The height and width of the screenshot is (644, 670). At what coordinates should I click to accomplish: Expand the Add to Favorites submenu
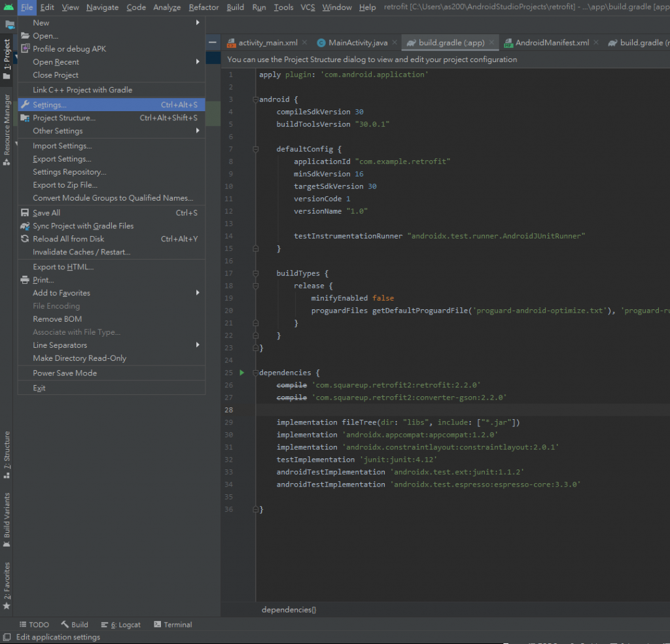(x=111, y=292)
